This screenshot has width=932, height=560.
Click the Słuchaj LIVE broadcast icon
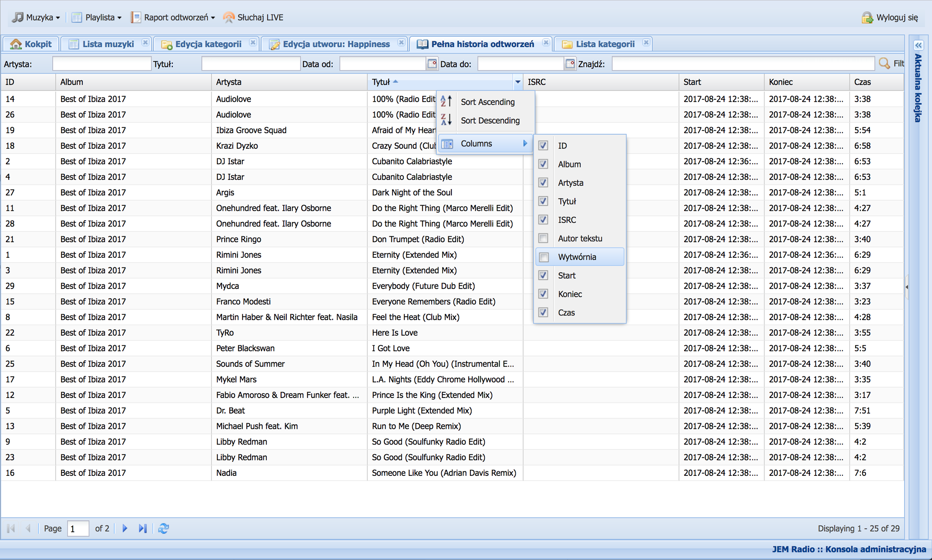(229, 18)
